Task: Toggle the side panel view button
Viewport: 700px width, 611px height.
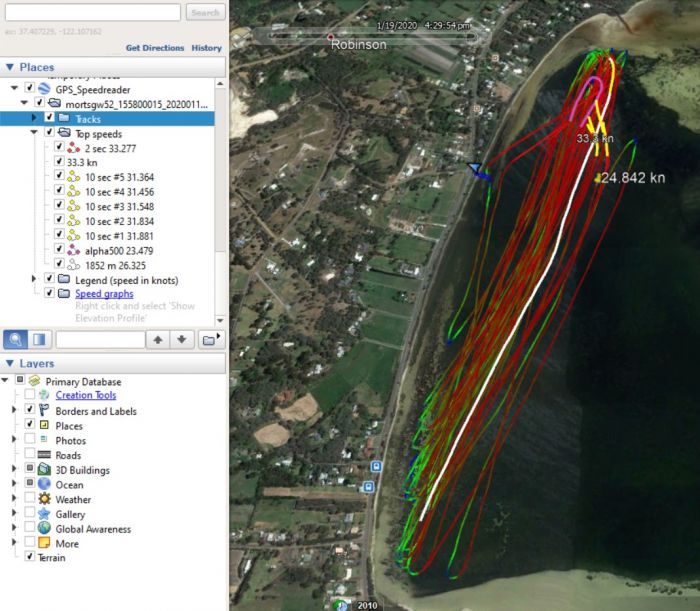Action: point(39,340)
